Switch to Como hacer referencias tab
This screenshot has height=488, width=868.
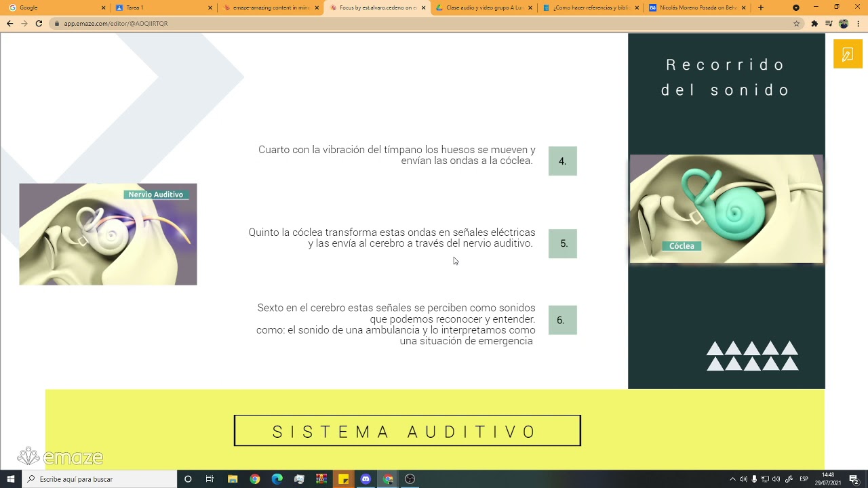click(591, 7)
